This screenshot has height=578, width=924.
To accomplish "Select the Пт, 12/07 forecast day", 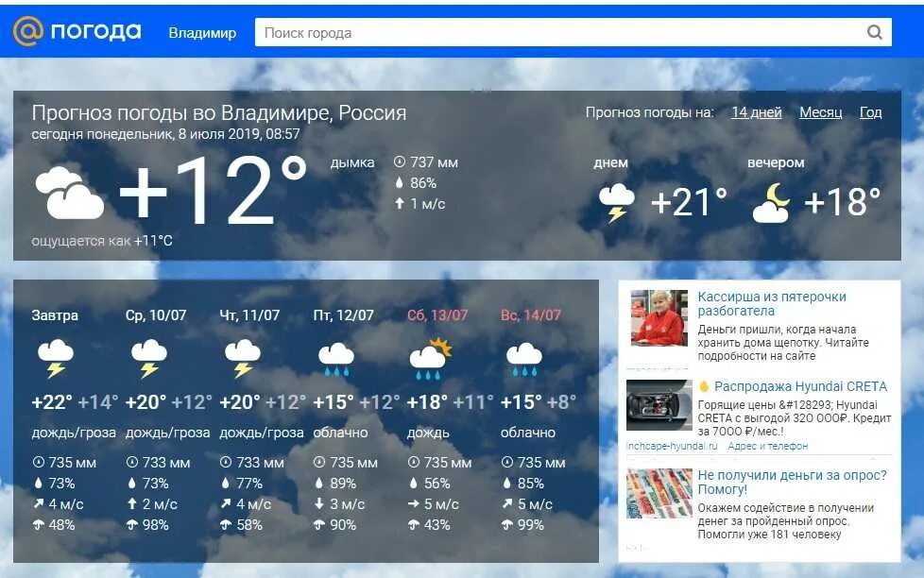I will click(x=343, y=315).
